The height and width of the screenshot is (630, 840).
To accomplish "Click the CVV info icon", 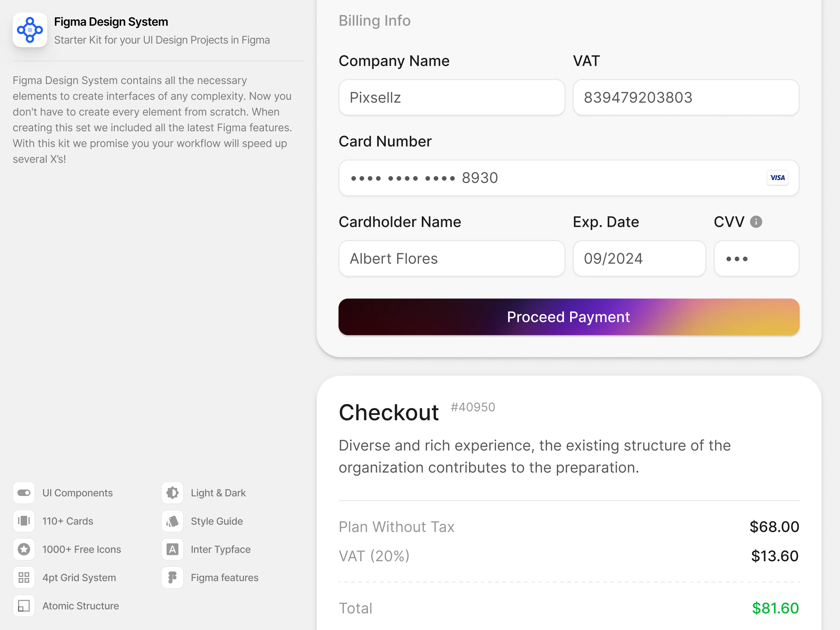I will (x=756, y=222).
